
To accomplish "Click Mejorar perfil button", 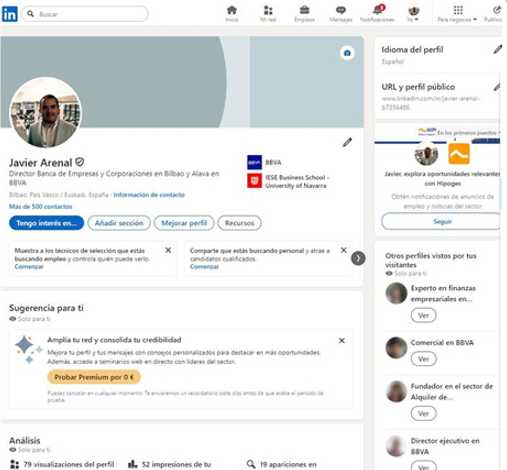I will tap(184, 223).
